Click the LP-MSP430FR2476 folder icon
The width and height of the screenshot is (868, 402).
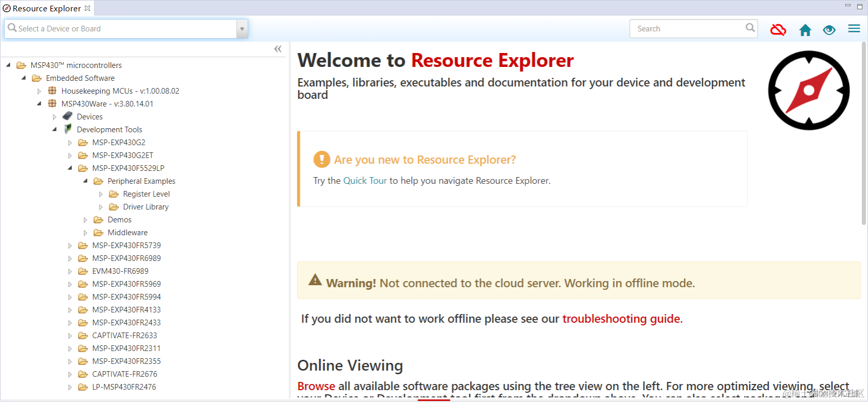click(83, 387)
